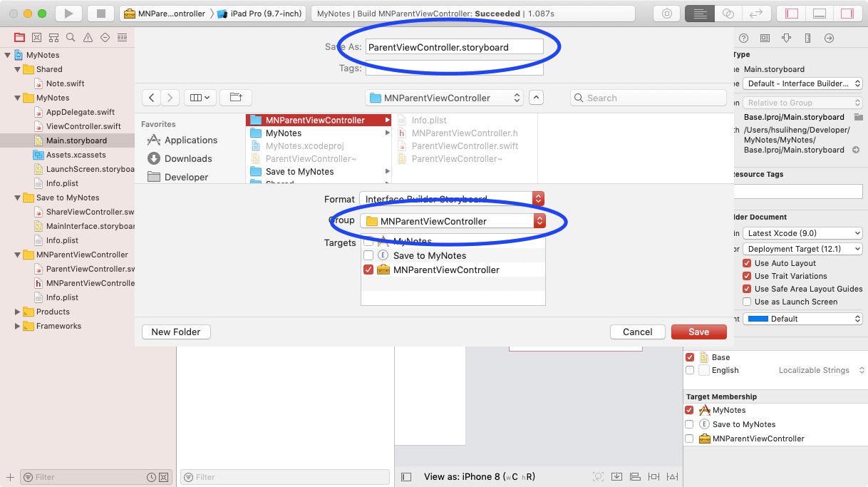This screenshot has width=868, height=487.
Task: Show the Project navigator
Action: 19,37
